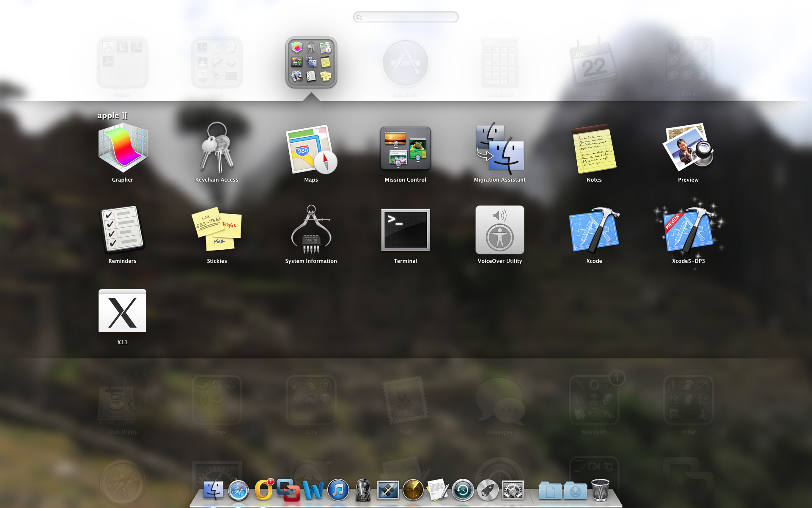This screenshot has height=508, width=812.
Task: Launch TextEdit from the Dock
Action: pyautogui.click(x=438, y=491)
